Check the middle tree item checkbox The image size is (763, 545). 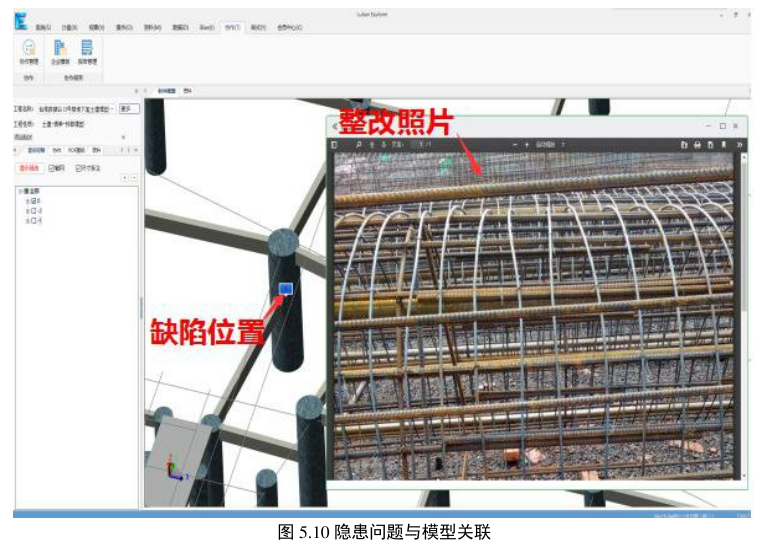coord(34,211)
